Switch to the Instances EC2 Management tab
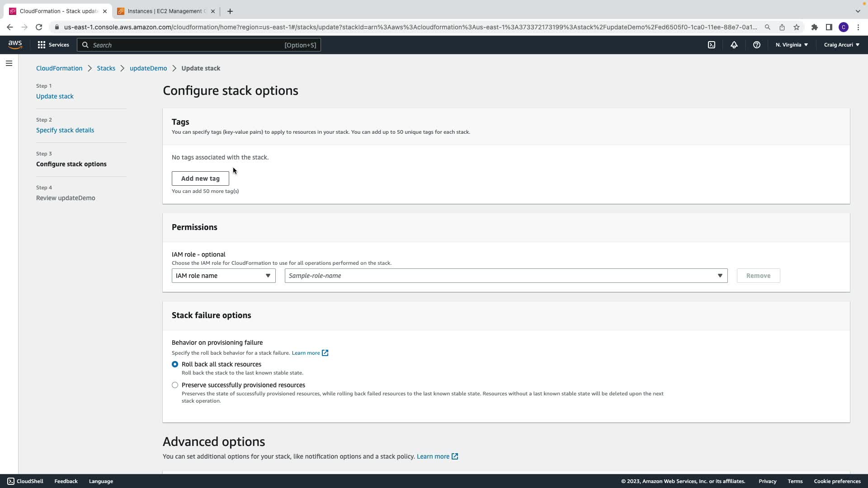This screenshot has width=868, height=488. [x=166, y=11]
